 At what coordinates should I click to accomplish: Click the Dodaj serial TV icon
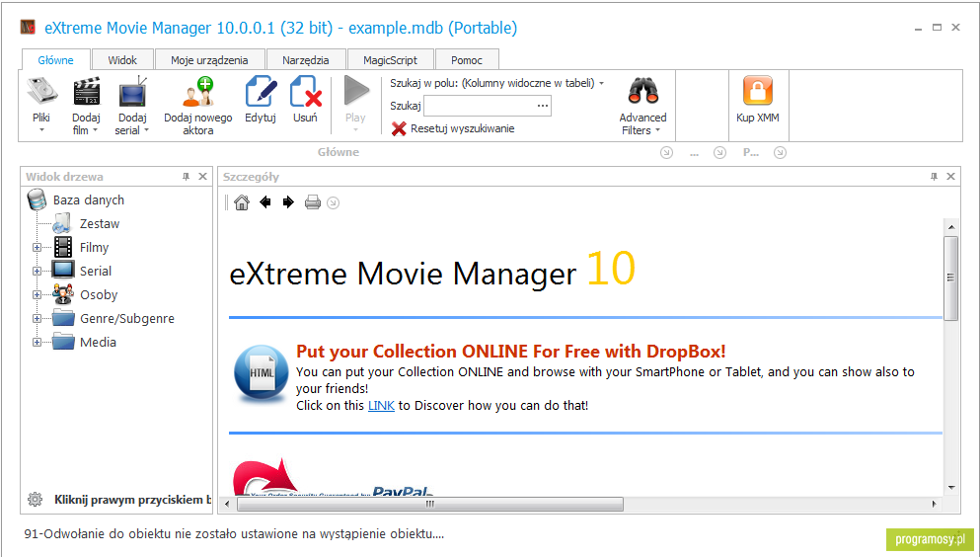tap(132, 91)
